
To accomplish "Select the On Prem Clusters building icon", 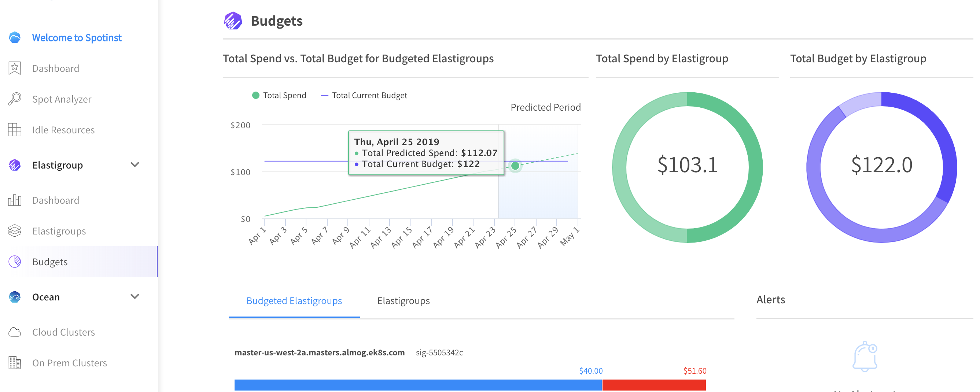I will pyautogui.click(x=14, y=363).
